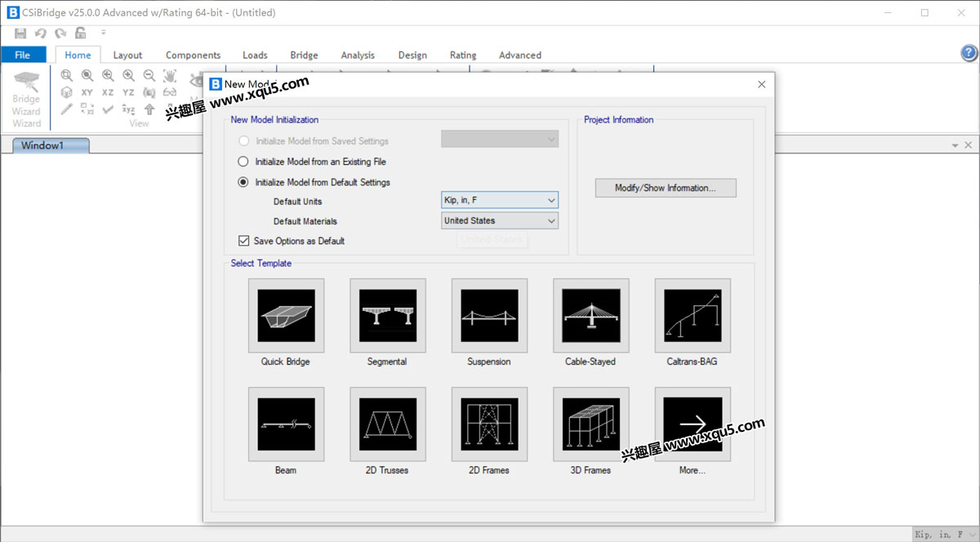Set the 3D view cube icon
The image size is (980, 542).
(x=67, y=92)
